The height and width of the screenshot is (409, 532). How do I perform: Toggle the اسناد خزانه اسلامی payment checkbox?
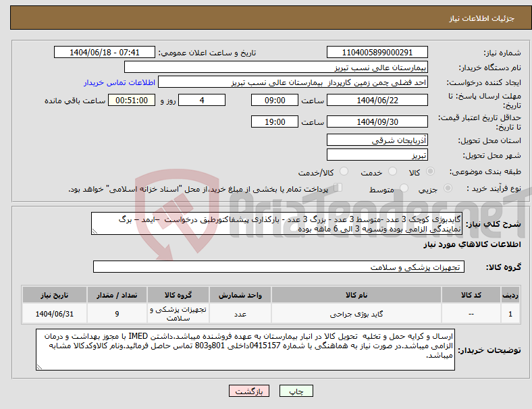[338, 188]
